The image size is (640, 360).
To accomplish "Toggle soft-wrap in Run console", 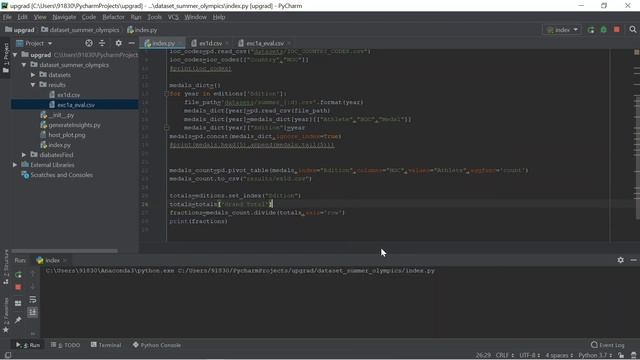I will click(x=33, y=300).
